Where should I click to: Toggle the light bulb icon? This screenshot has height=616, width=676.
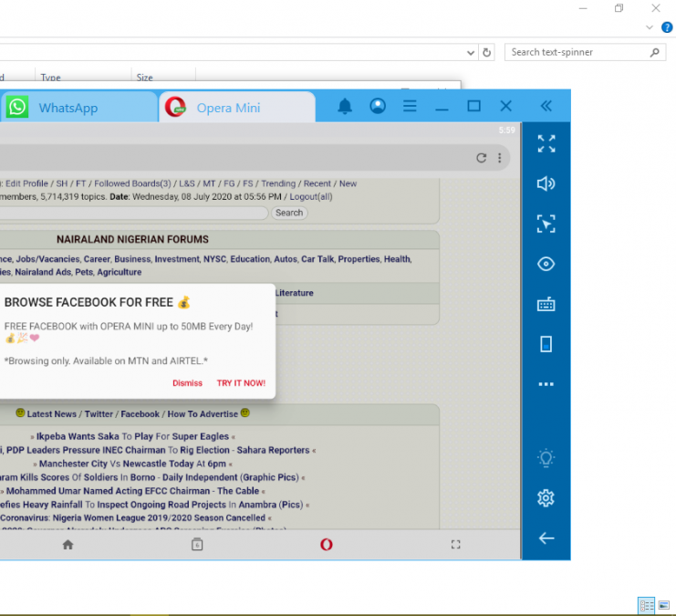tap(546, 458)
